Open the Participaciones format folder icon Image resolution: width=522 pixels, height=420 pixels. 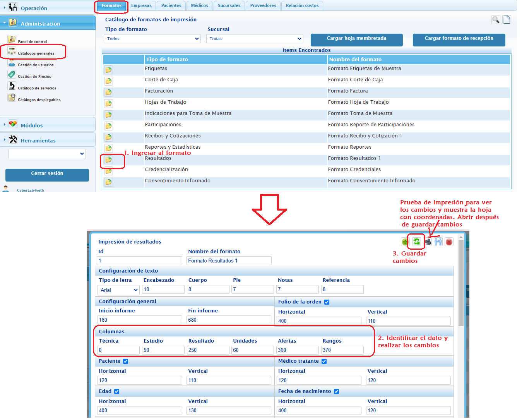(x=109, y=126)
